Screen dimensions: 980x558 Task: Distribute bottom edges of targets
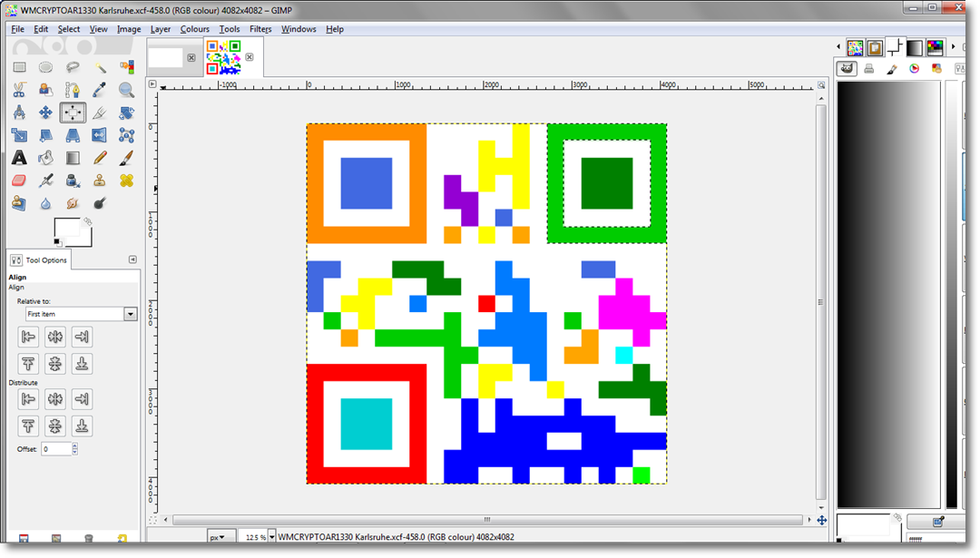click(x=82, y=426)
